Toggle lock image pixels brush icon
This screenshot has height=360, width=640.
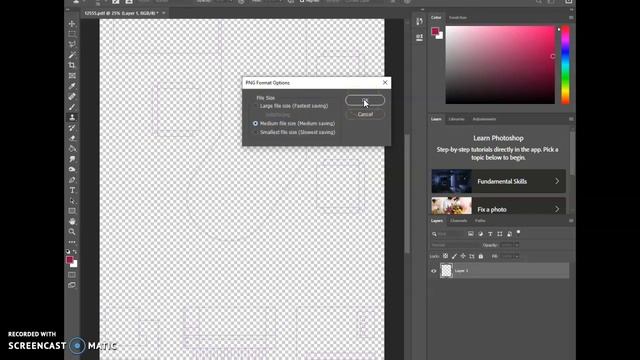454,256
